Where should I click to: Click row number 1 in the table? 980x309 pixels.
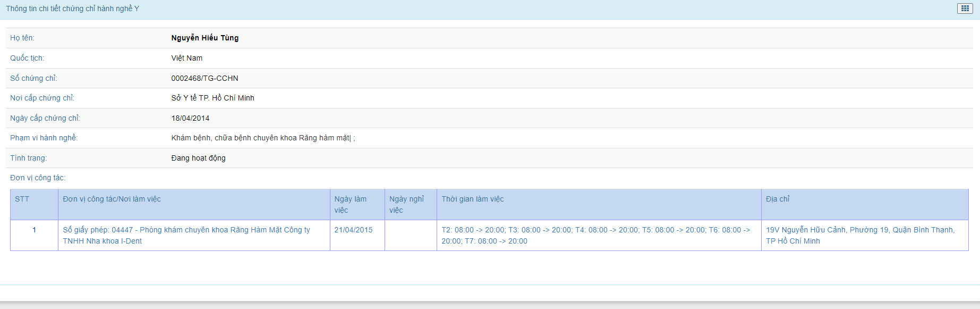click(34, 230)
